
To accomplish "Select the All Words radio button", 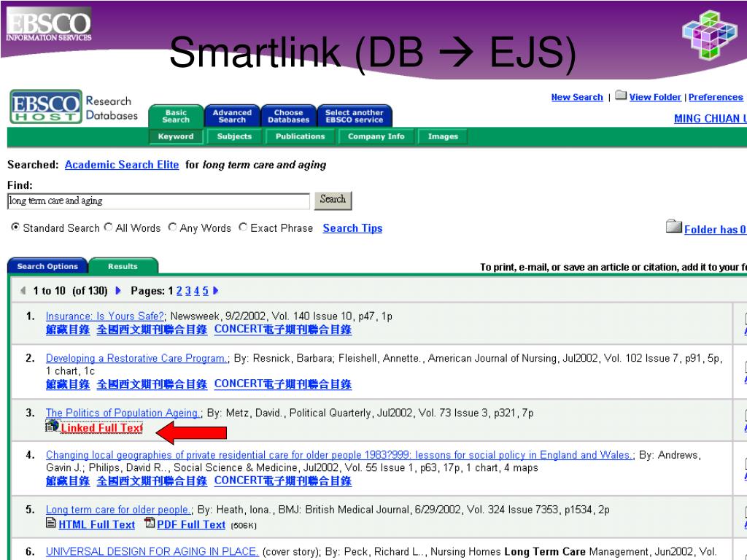I will pos(108,227).
